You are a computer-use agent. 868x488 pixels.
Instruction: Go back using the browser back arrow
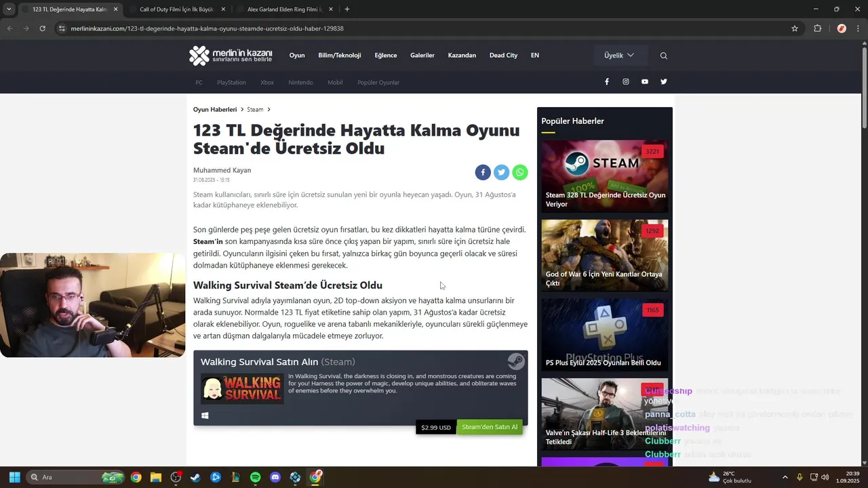click(9, 28)
